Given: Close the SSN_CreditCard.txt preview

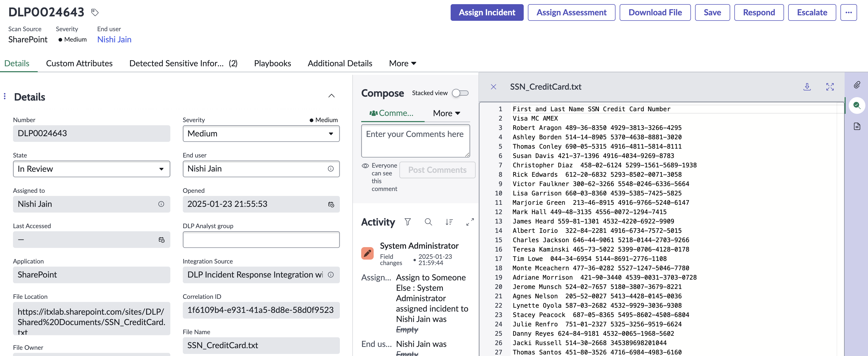Looking at the screenshot, I should [493, 87].
